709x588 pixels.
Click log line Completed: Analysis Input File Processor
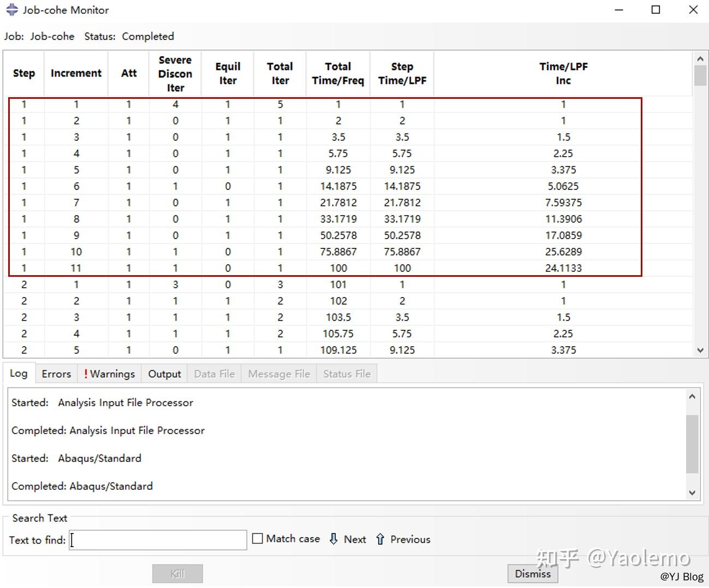[108, 431]
